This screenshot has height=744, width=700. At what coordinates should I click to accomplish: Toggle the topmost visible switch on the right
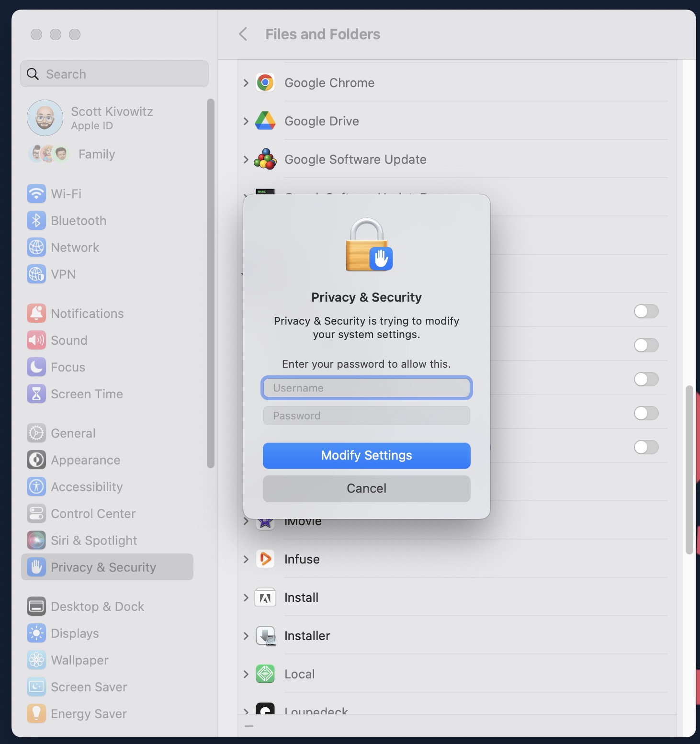click(646, 311)
